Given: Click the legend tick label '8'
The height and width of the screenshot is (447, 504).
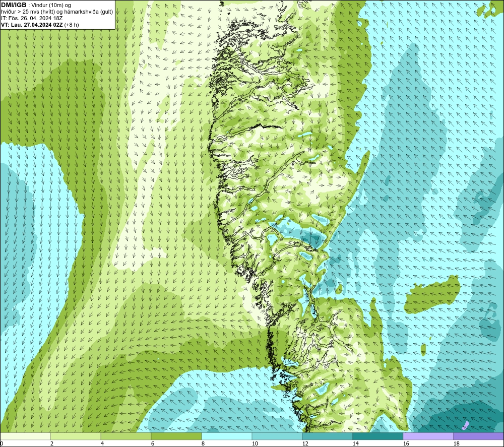Looking at the screenshot, I should click(203, 444).
